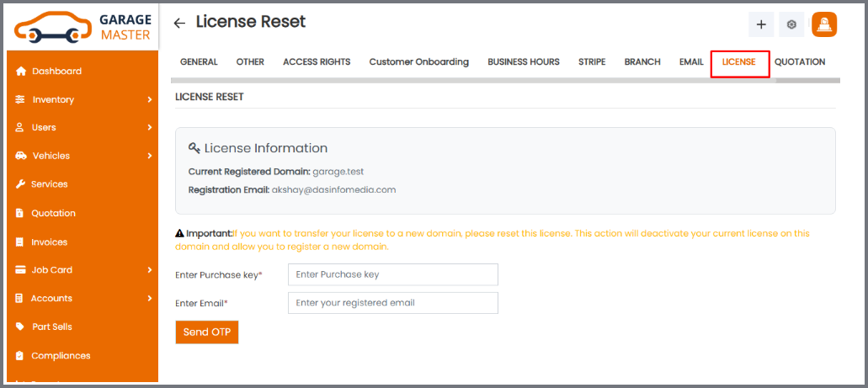Open the orange user profile avatar
The width and height of the screenshot is (868, 388).
pos(823,24)
